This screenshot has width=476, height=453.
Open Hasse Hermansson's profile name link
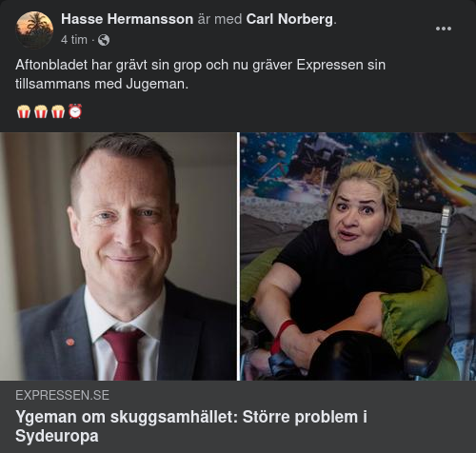[127, 19]
